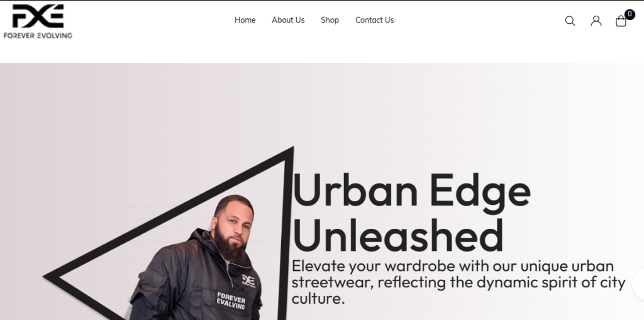
Task: Select the hero subtitle about urban streetwear
Action: (x=458, y=282)
